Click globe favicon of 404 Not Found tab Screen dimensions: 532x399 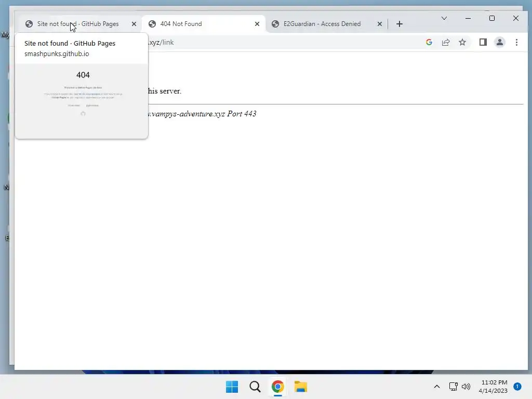tap(152, 24)
